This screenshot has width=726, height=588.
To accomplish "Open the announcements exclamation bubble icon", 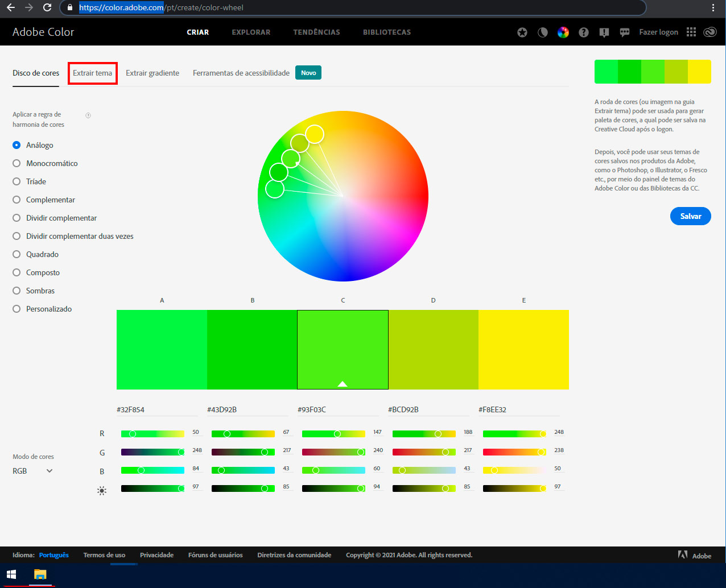I will [x=604, y=32].
